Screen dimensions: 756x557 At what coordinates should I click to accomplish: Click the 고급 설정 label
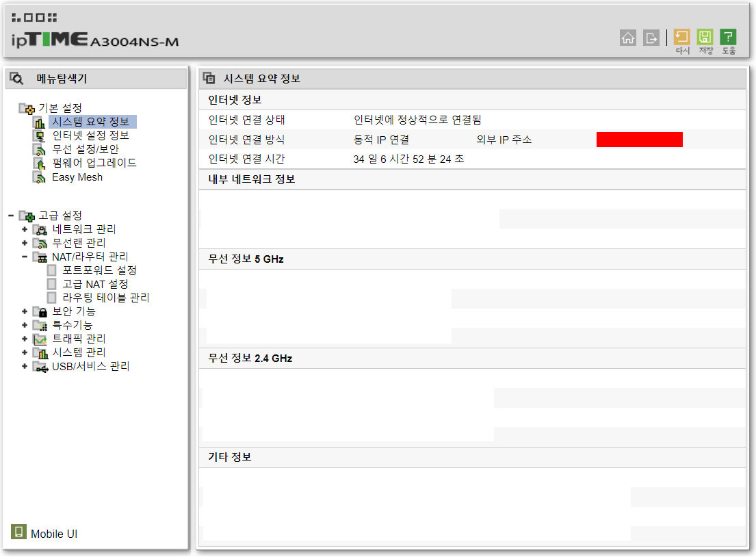tap(60, 216)
